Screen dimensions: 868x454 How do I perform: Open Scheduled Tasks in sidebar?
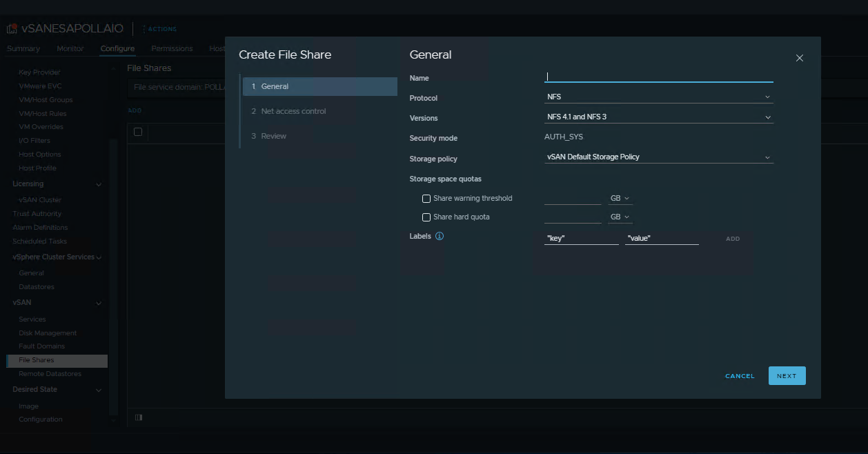[39, 241]
